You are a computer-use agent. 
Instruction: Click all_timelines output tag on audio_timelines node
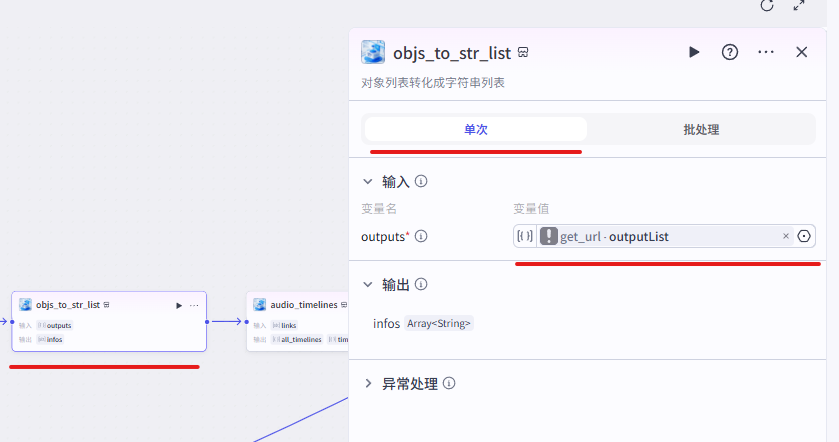(x=297, y=339)
